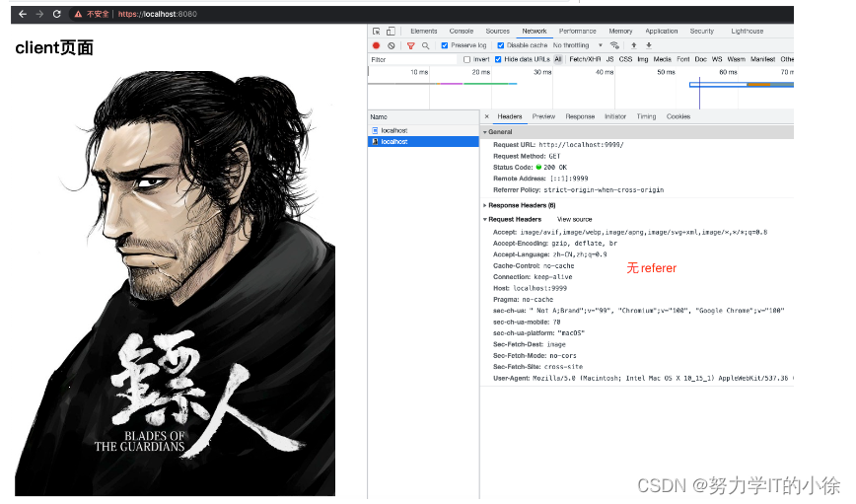Show the Initiator tab of the request
The height and width of the screenshot is (504, 856).
click(x=615, y=116)
